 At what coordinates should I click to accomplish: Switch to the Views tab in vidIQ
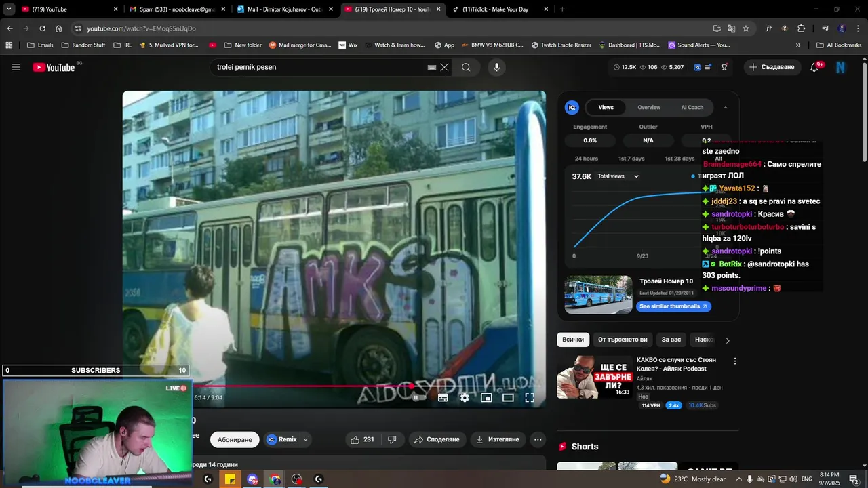pyautogui.click(x=606, y=107)
